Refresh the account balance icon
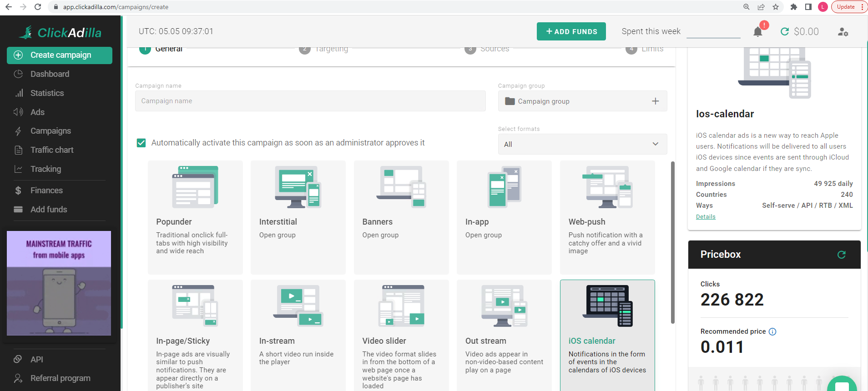868x391 pixels. click(785, 32)
